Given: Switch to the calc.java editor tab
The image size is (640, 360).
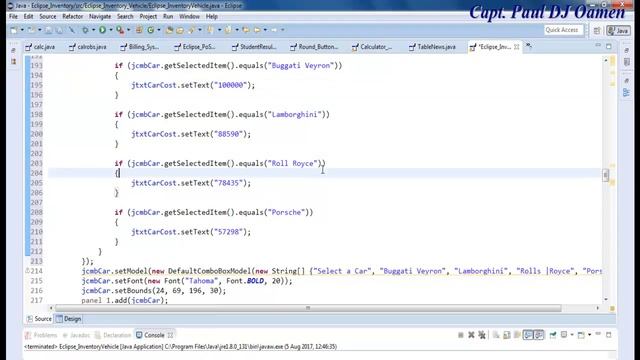Looking at the screenshot, I should [x=41, y=47].
